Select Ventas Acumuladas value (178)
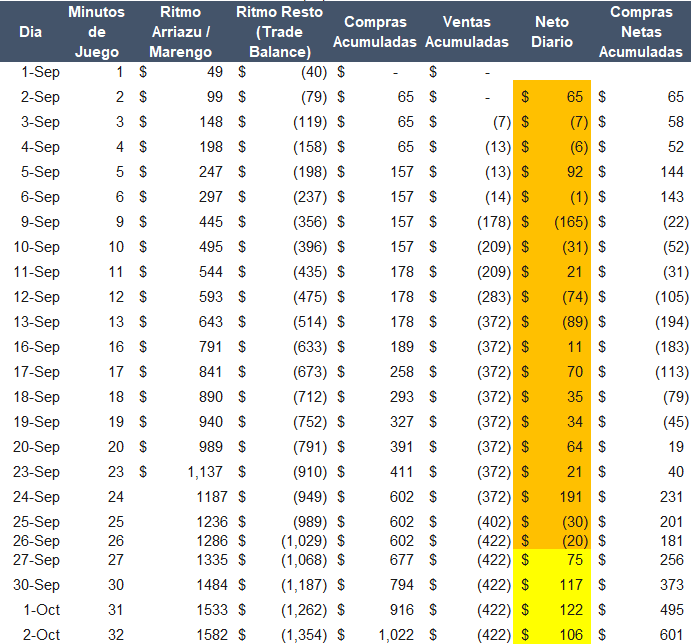Image resolution: width=691 pixels, height=644 pixels. (494, 222)
